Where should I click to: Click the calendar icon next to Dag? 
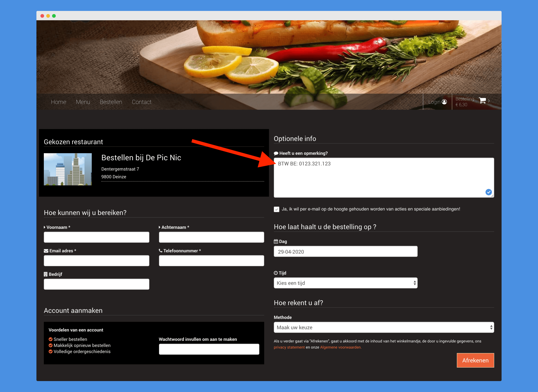click(x=276, y=241)
